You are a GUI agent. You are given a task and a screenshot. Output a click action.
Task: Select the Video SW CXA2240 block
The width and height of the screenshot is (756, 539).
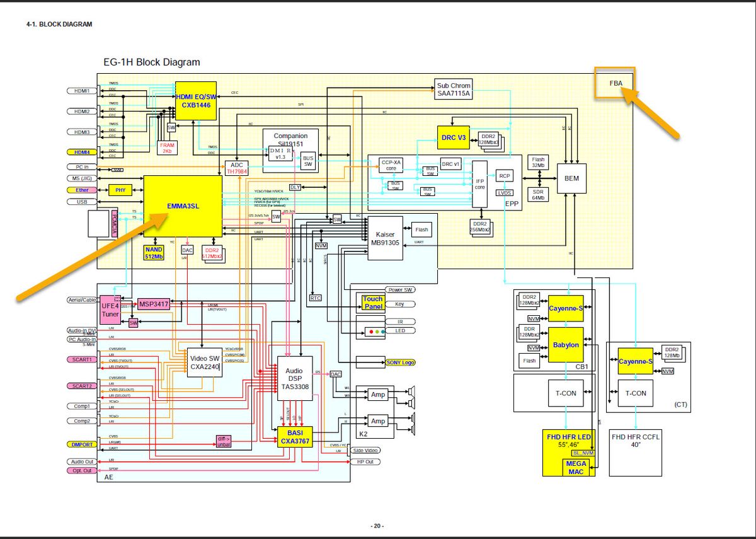click(x=204, y=362)
